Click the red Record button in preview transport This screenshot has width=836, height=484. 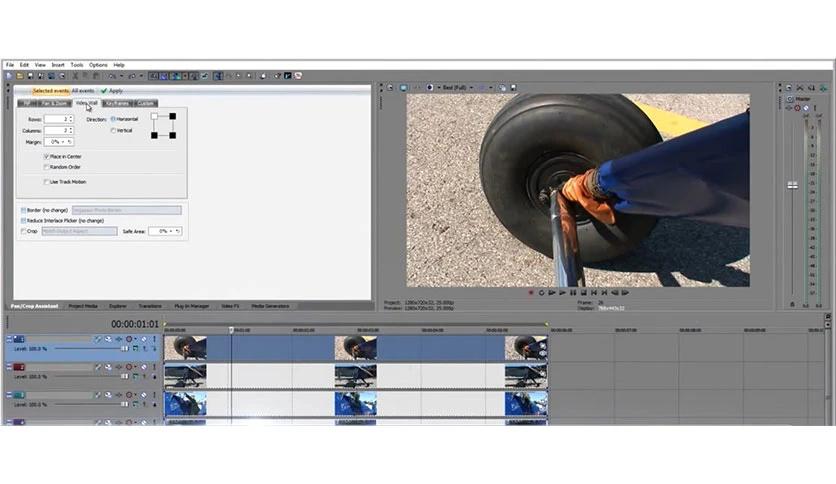click(x=531, y=293)
